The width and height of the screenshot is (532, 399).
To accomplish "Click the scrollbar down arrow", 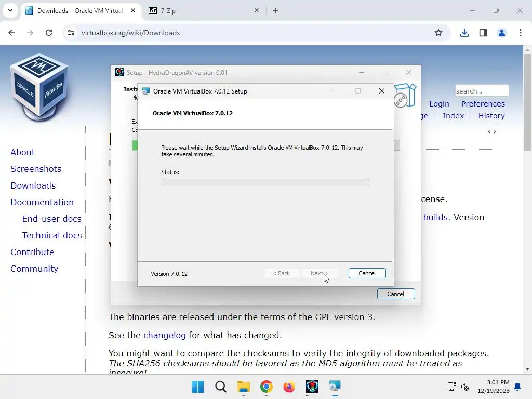I will click(x=527, y=369).
